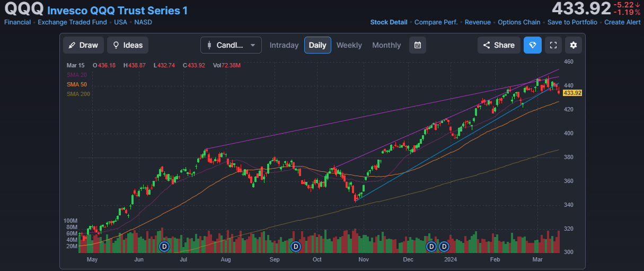Click the blue diamond premium icon

pos(533,45)
